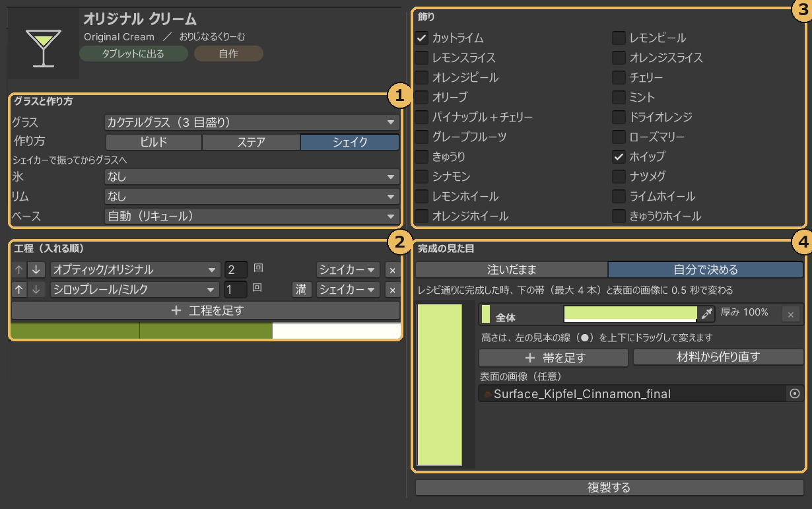Image resolution: width=812 pixels, height=509 pixels.
Task: Click the タブレットに出る tag button
Action: pos(133,53)
